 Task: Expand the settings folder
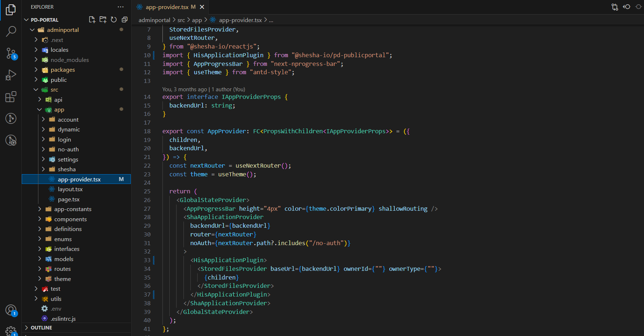43,159
